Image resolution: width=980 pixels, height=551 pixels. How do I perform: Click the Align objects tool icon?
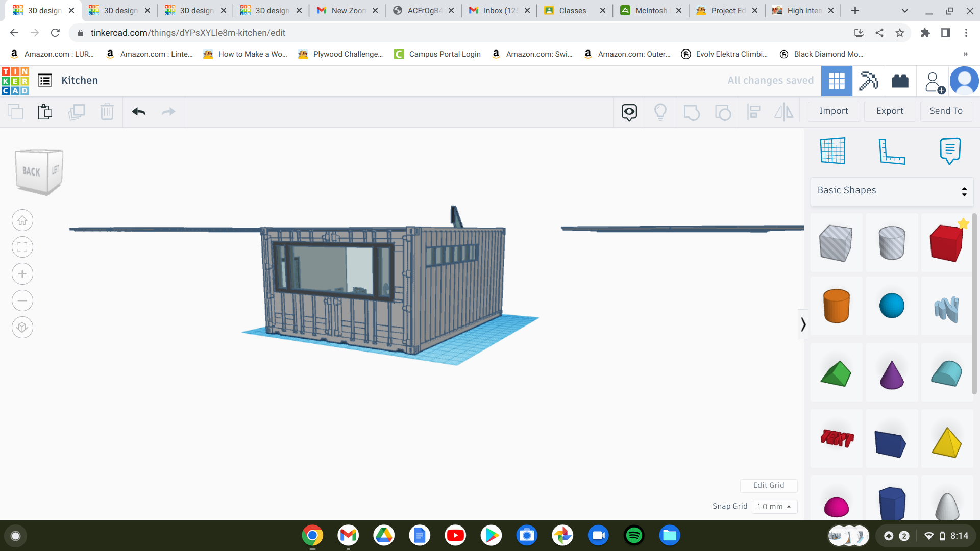(x=754, y=111)
